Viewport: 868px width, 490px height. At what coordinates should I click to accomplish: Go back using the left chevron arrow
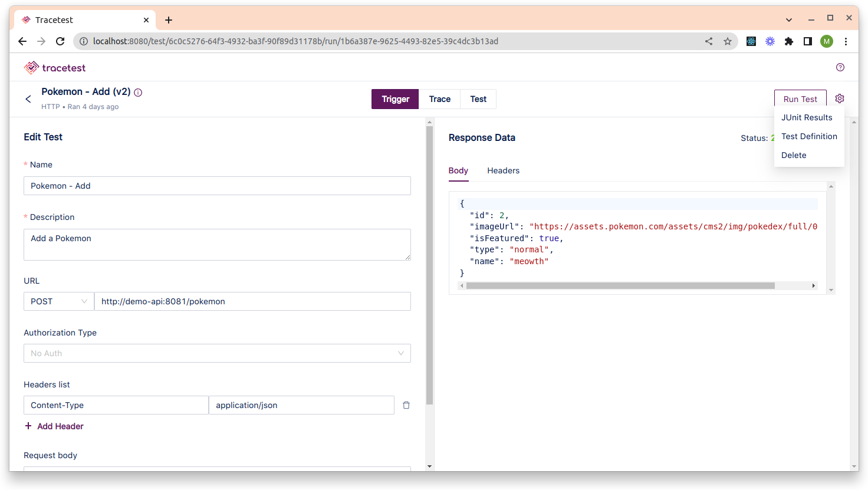pyautogui.click(x=28, y=99)
